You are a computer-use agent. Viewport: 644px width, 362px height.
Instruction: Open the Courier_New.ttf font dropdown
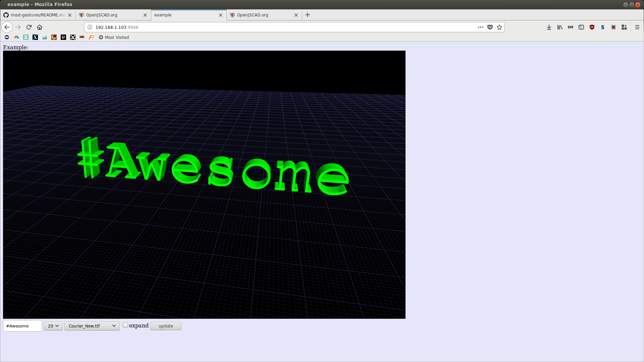tap(92, 326)
